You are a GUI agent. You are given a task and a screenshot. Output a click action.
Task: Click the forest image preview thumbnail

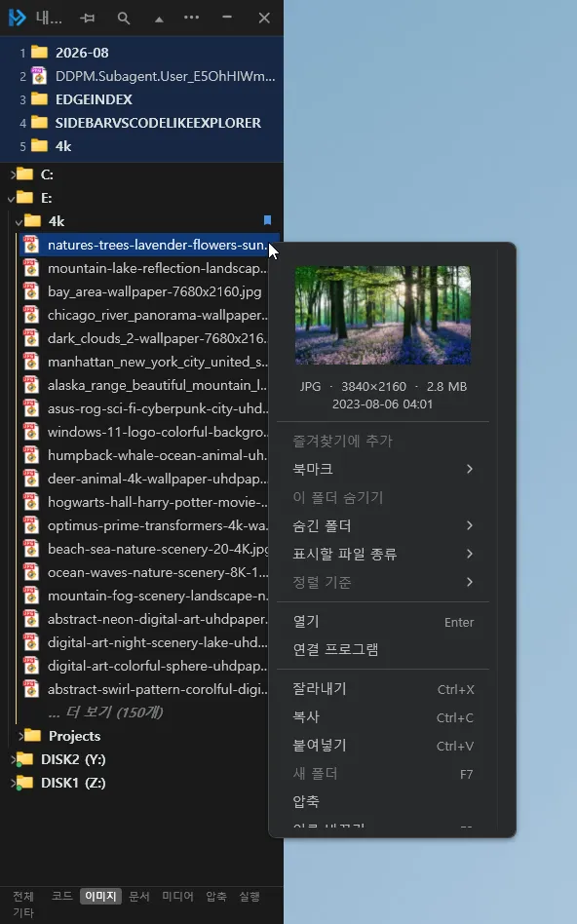[x=382, y=315]
